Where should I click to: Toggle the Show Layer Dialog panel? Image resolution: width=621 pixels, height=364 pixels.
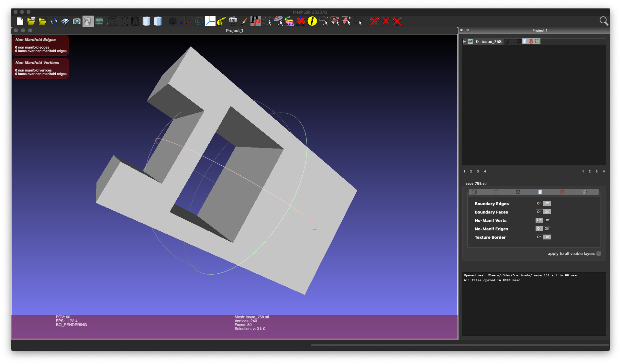88,21
